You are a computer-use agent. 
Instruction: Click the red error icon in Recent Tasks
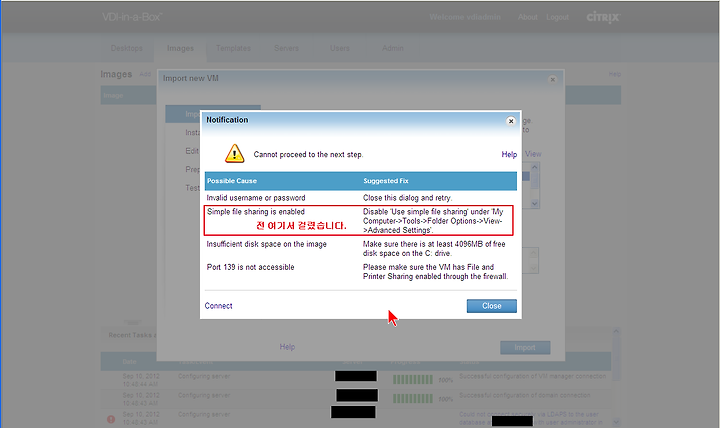point(111,419)
